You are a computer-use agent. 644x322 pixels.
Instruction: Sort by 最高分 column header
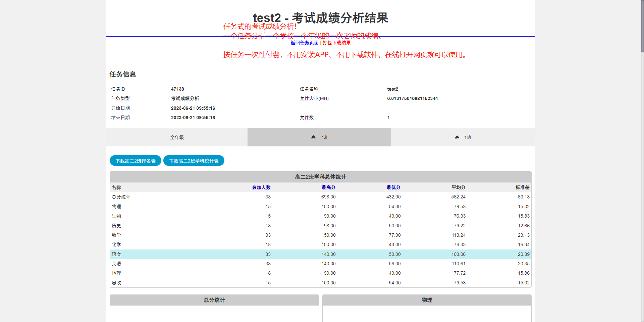pyautogui.click(x=329, y=187)
